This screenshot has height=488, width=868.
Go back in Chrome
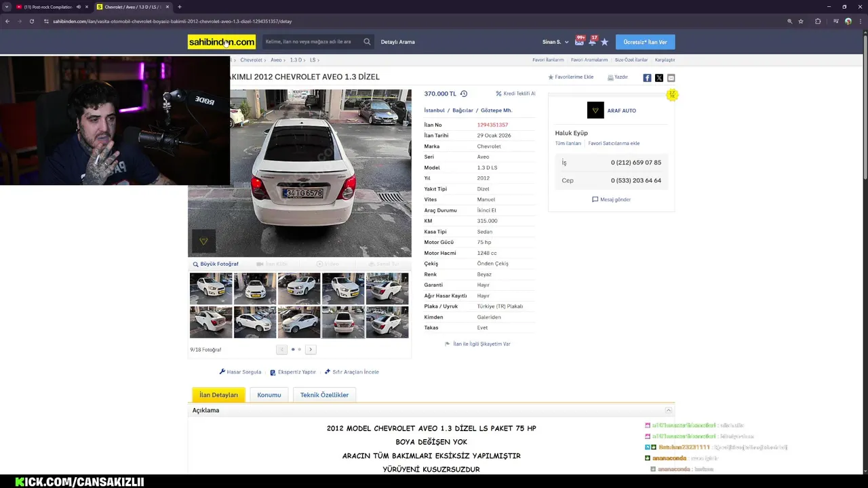7,21
